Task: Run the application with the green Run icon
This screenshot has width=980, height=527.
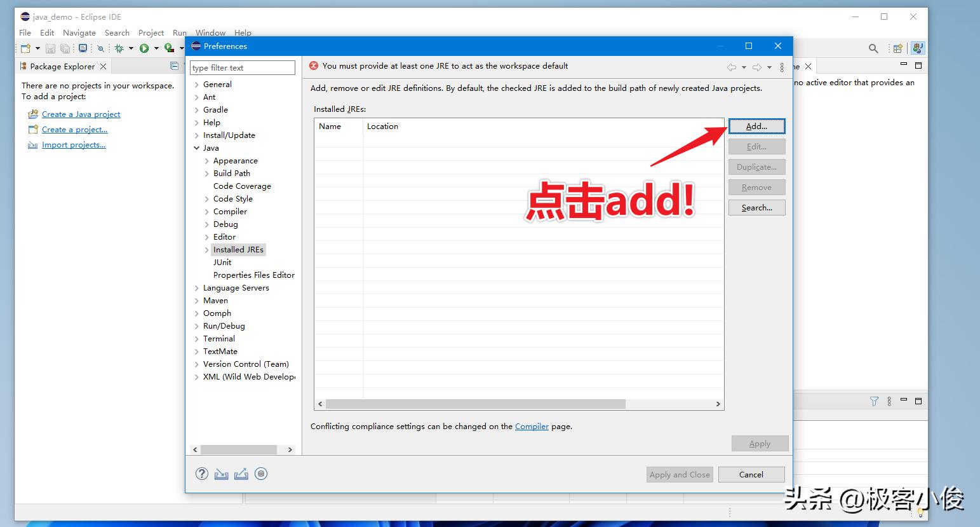Action: (x=145, y=48)
